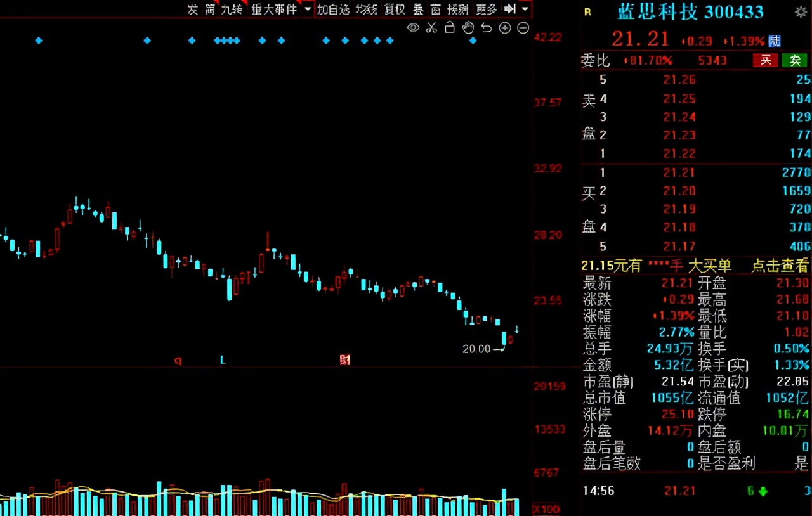Viewport: 812px width, 516px height.
Task: Click the 流通值 value 1052亿
Action: coord(788,398)
